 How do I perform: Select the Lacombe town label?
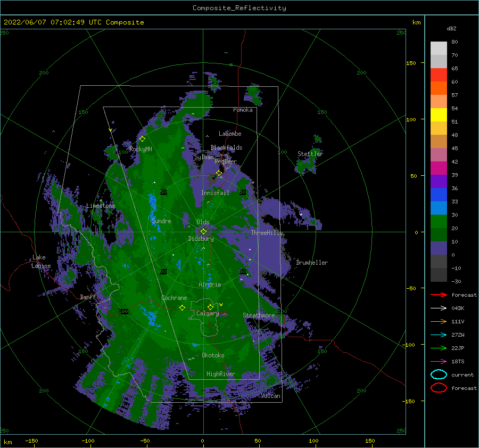click(230, 134)
